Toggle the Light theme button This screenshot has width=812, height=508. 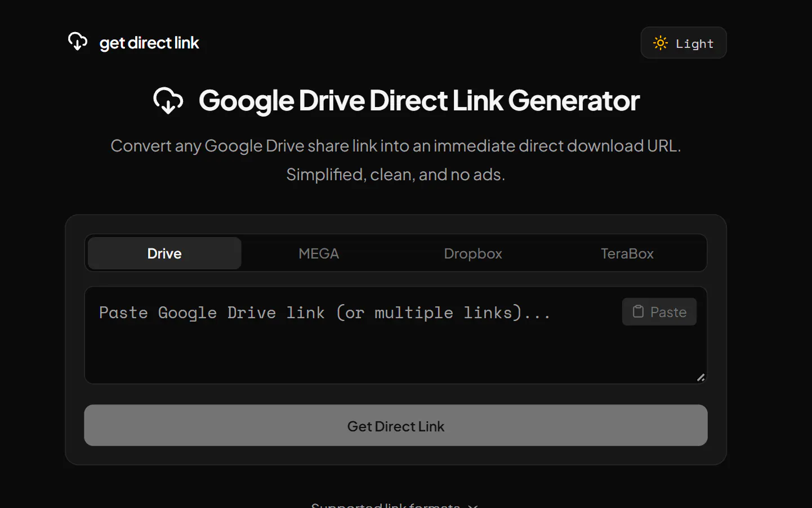click(684, 43)
